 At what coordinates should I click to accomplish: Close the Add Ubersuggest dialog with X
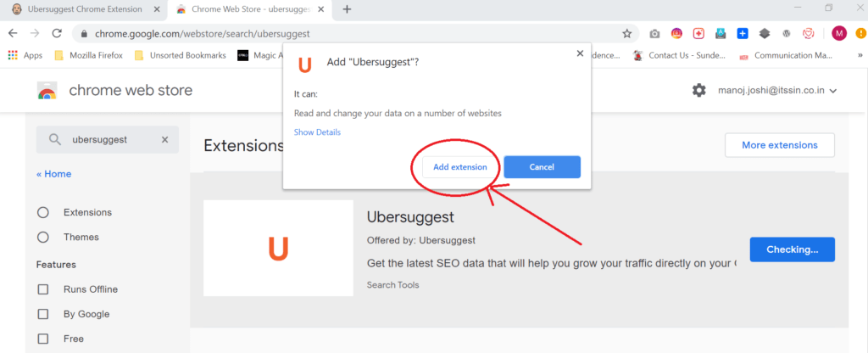tap(580, 53)
